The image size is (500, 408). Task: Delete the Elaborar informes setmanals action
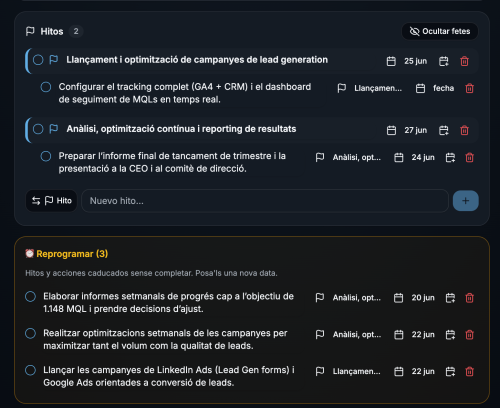click(x=469, y=298)
